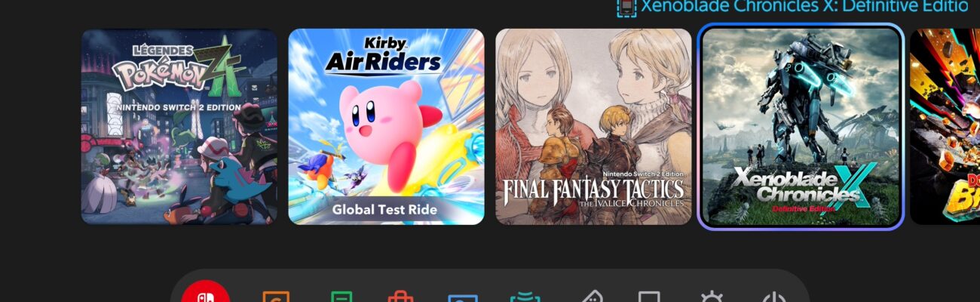Launch Kirby Air Riders game tile
Image resolution: width=980 pixels, height=302 pixels.
pos(386,126)
